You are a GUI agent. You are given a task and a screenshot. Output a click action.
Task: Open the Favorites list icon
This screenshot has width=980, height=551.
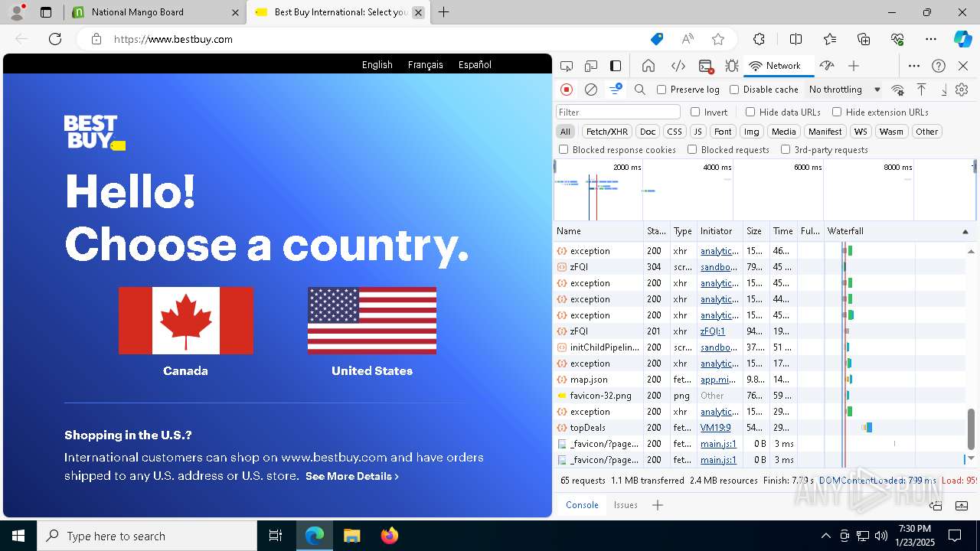[830, 39]
